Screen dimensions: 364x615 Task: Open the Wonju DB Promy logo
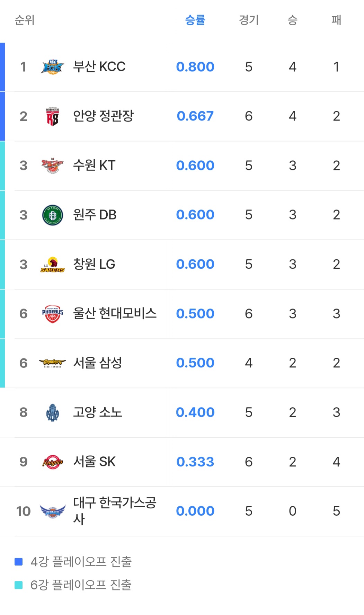coord(53,215)
